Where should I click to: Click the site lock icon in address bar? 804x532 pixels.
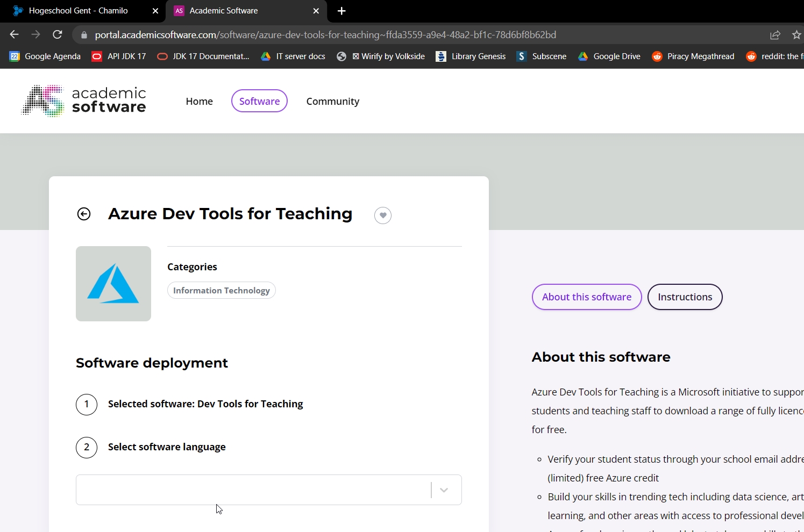pos(83,35)
